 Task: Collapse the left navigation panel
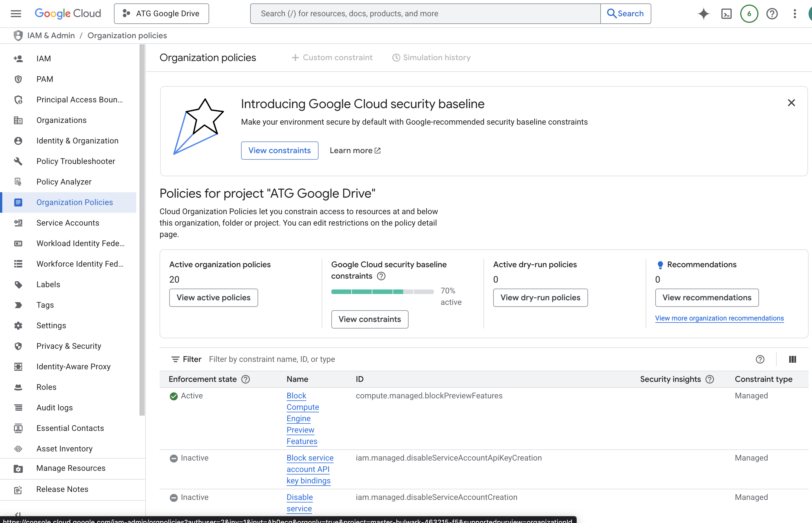[18, 514]
